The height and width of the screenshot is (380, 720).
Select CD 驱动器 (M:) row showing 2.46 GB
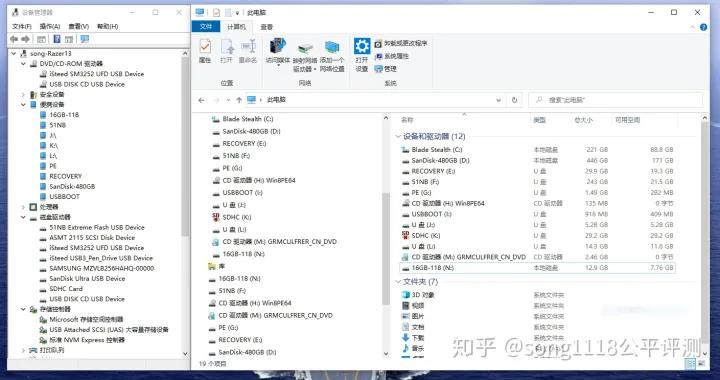tap(537, 257)
